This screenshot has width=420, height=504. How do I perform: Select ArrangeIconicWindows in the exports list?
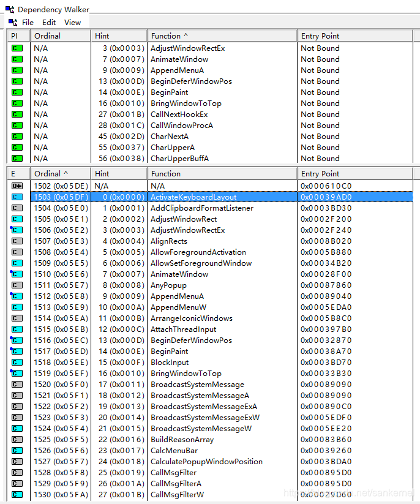(x=192, y=318)
